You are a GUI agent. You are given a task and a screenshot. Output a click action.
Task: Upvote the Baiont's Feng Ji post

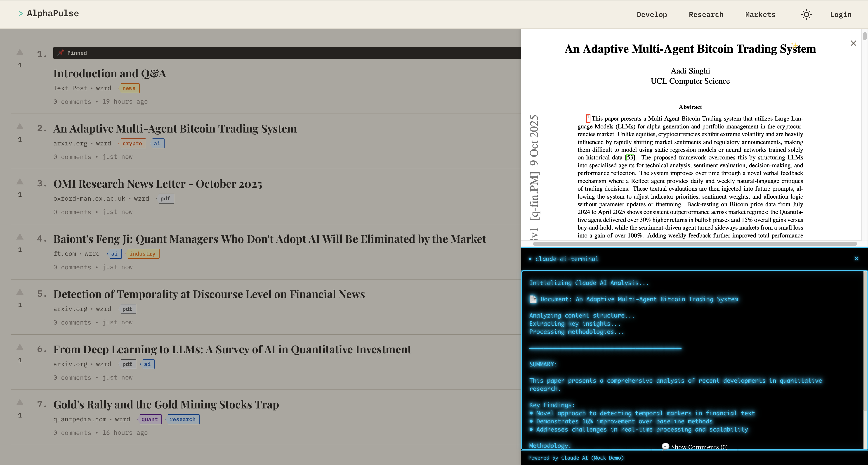20,237
